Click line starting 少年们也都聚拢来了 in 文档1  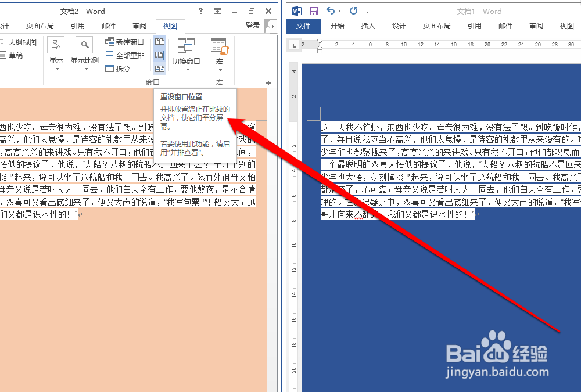tap(451, 152)
